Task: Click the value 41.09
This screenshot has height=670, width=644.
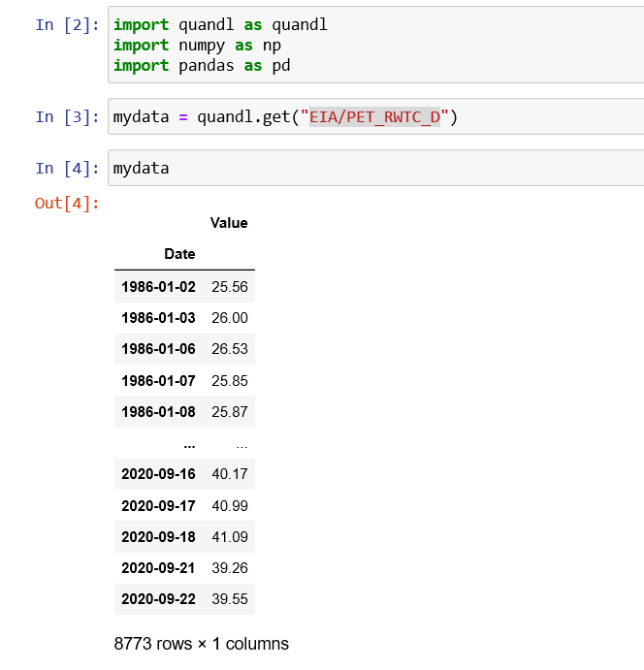Action: 230,537
